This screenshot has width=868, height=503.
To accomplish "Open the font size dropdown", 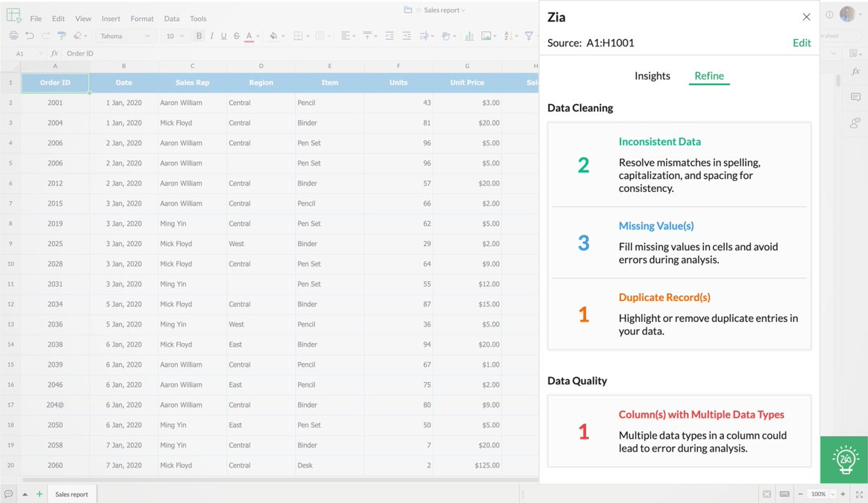I will tap(174, 35).
